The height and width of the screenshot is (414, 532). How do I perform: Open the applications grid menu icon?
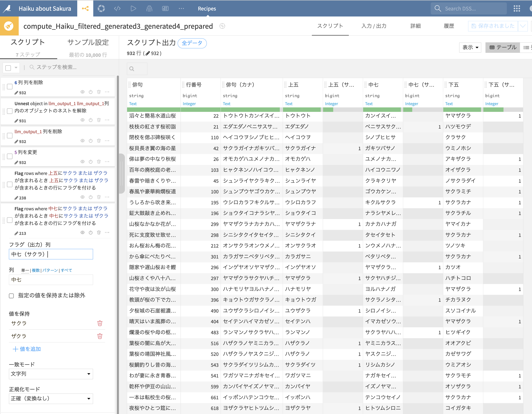click(517, 8)
